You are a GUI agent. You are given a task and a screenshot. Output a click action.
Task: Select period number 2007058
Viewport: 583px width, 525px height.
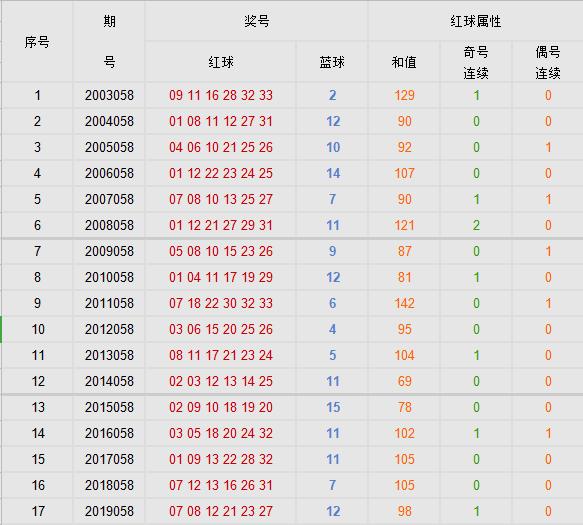point(109,199)
